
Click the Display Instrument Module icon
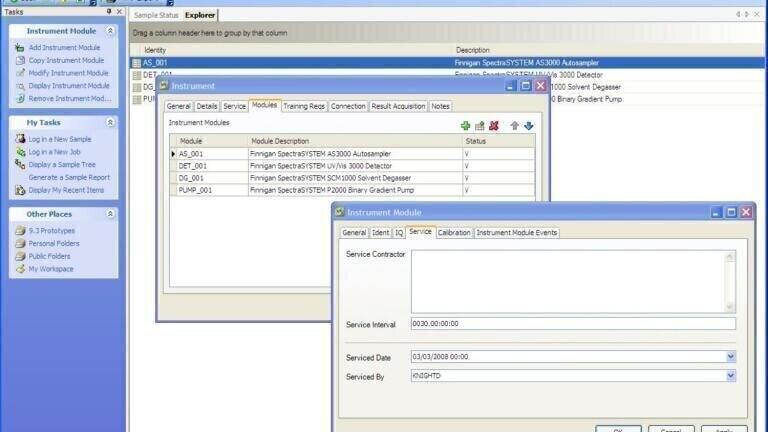coord(20,86)
